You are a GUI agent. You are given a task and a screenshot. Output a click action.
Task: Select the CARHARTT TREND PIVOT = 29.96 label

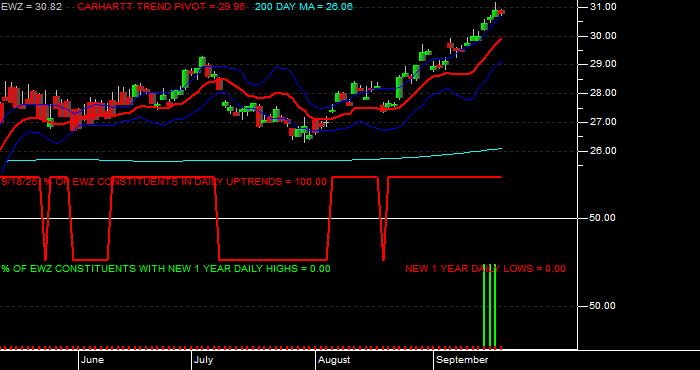point(161,7)
